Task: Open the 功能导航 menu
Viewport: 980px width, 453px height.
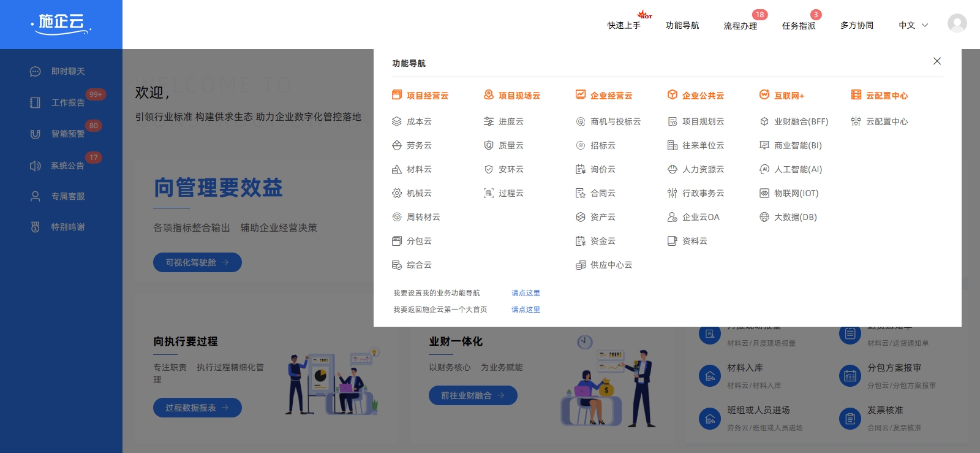Action: tap(682, 25)
